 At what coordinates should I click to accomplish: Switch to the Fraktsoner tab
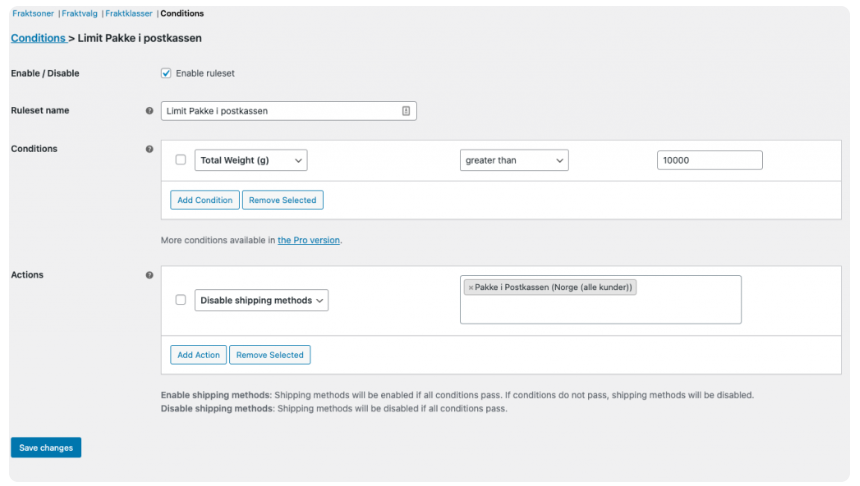tap(33, 14)
